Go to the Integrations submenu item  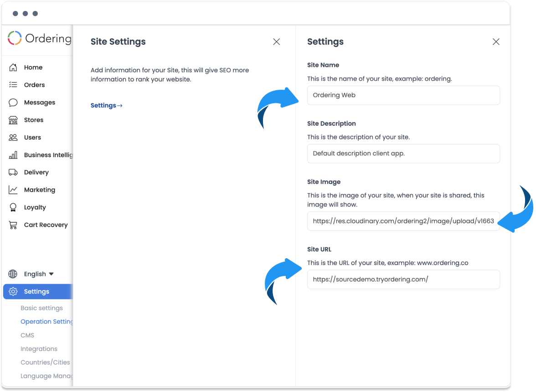39,349
